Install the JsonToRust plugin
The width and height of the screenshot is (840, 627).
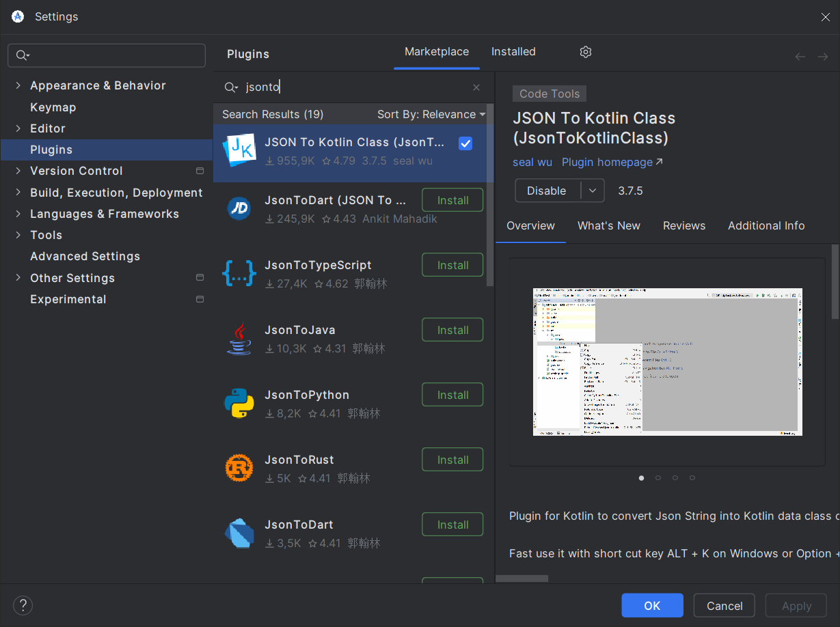(452, 460)
